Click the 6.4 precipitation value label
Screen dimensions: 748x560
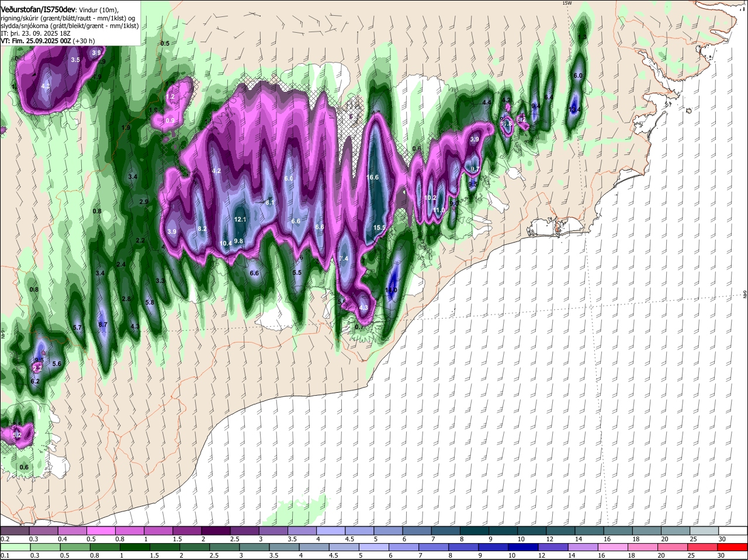tap(549, 97)
